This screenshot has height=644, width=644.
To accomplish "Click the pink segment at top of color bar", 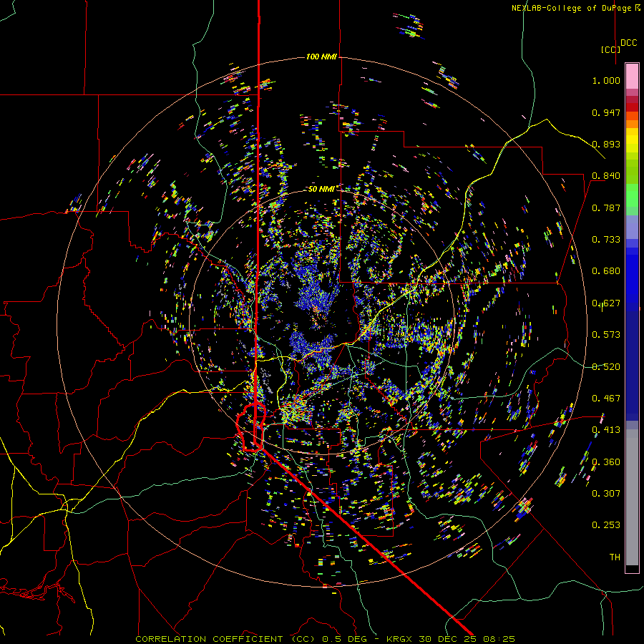I will pos(632,76).
